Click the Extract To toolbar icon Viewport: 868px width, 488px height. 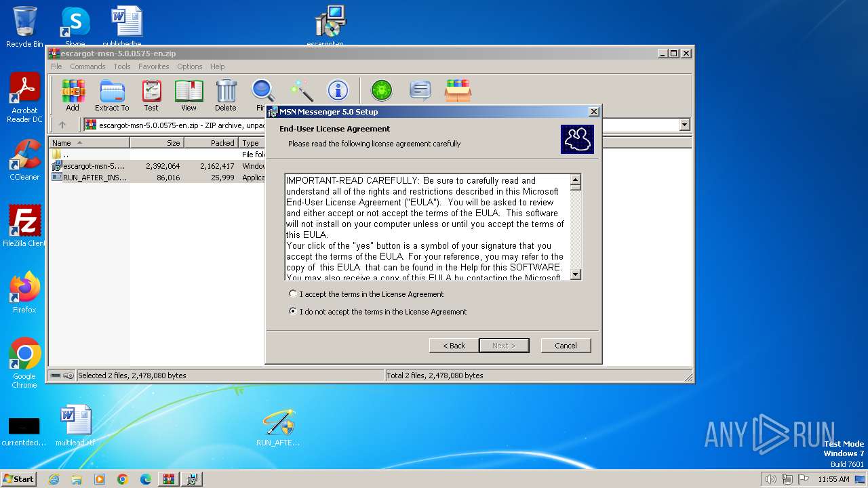112,95
